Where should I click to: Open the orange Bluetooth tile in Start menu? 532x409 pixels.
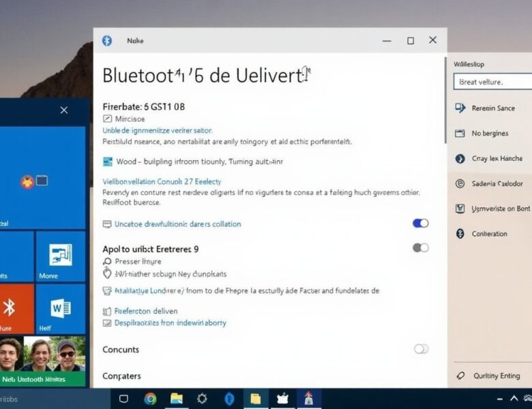(x=17, y=309)
